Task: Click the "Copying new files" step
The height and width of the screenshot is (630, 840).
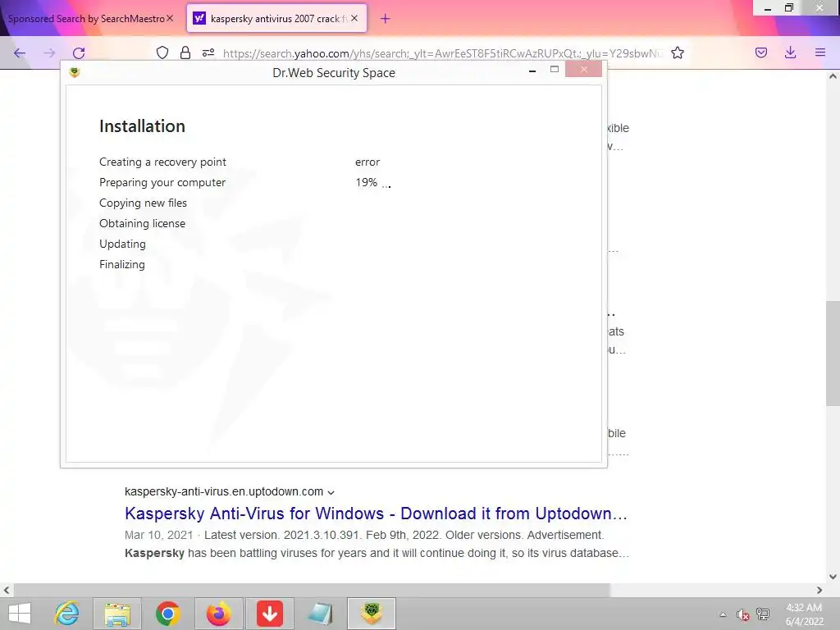Action: click(x=143, y=203)
